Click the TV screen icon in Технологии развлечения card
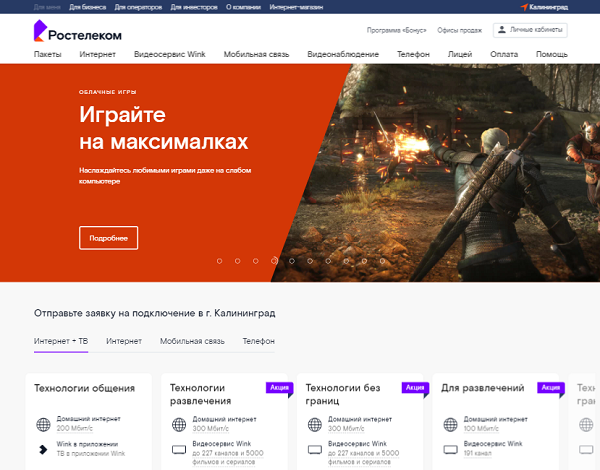Screen dimensions: 600x470 click(x=179, y=449)
